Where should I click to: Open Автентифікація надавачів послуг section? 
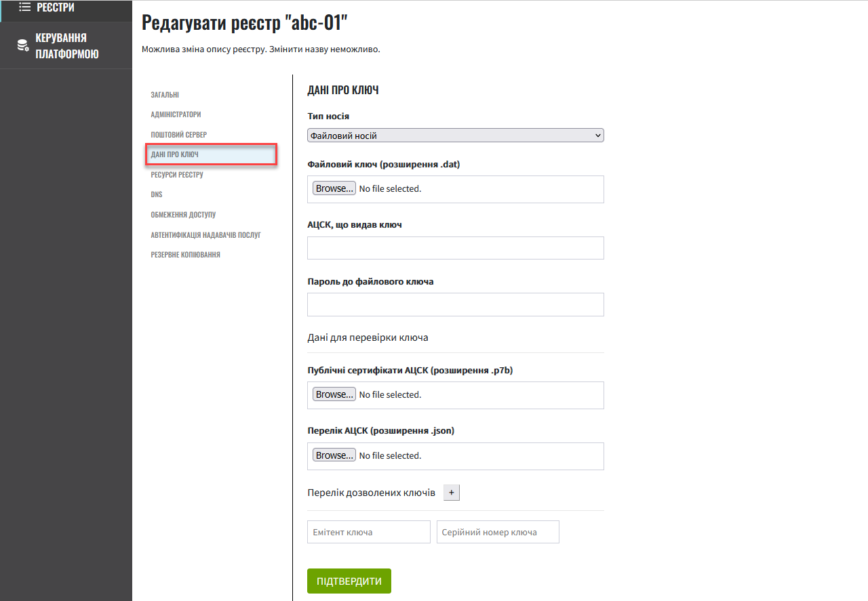click(206, 235)
